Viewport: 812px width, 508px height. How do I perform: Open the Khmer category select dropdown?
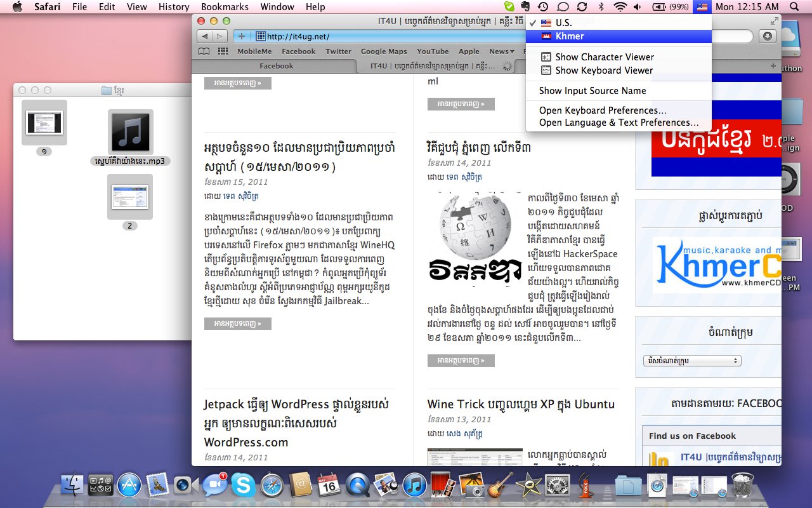[x=691, y=361]
